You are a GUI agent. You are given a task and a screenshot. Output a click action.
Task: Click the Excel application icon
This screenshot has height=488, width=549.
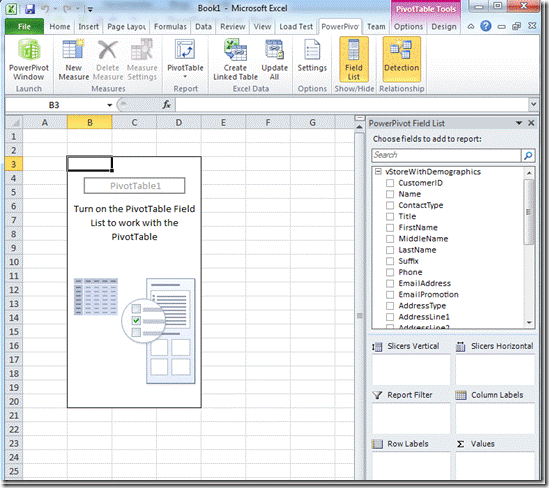[x=11, y=9]
